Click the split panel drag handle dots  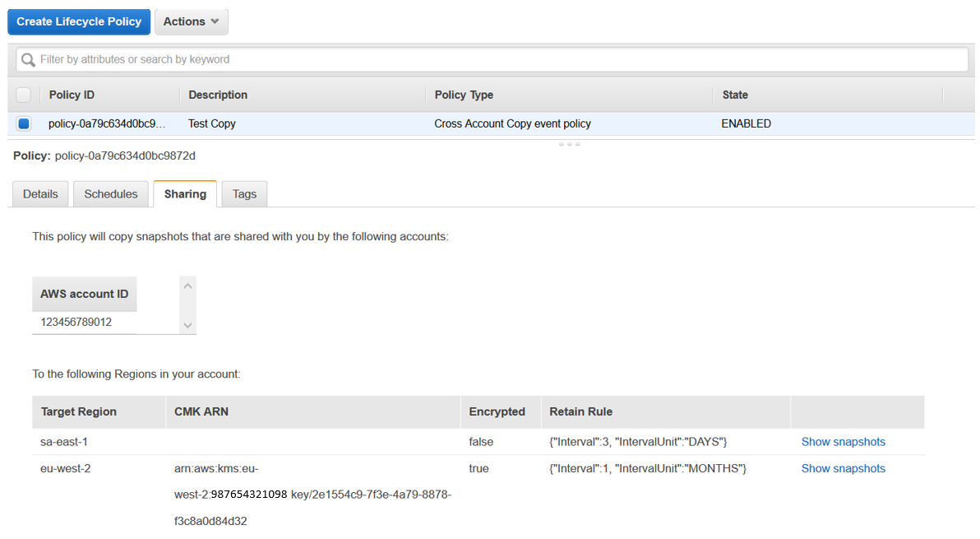point(570,143)
